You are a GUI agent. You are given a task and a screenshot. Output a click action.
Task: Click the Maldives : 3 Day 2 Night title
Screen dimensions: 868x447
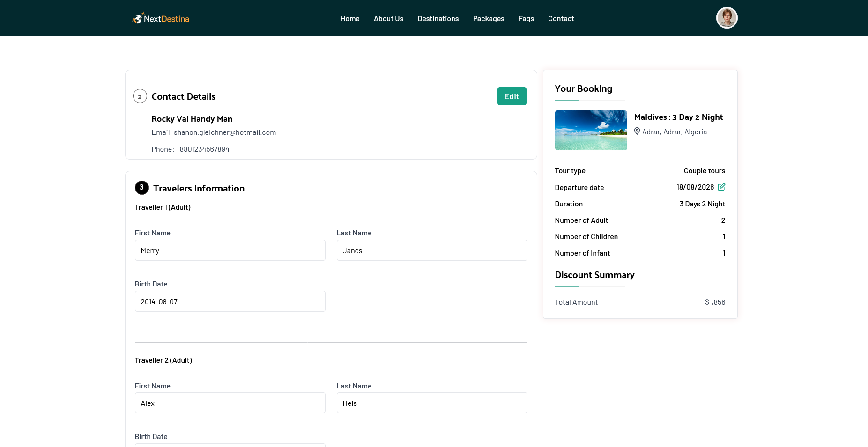[678, 117]
